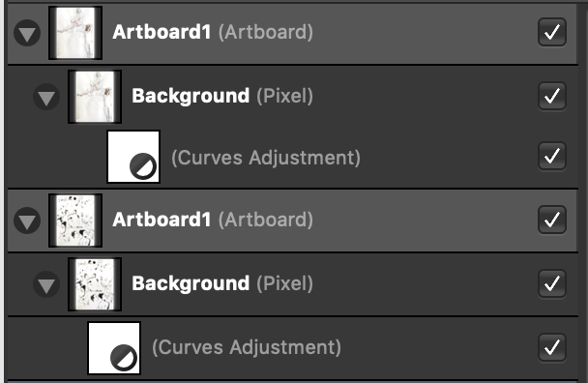Select the first Artboard1 (Artboard) layer name
Viewport: 588px width, 383px height.
(213, 32)
